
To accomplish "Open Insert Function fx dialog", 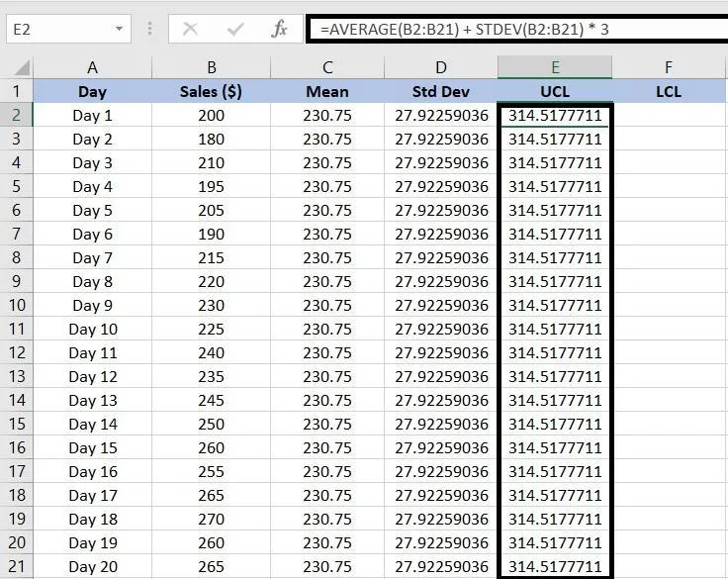I will click(x=279, y=30).
